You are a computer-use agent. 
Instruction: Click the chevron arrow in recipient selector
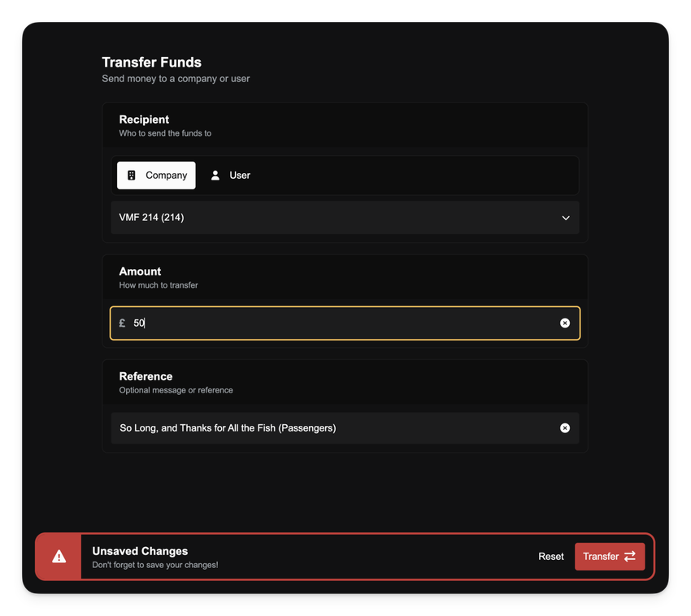tap(566, 218)
